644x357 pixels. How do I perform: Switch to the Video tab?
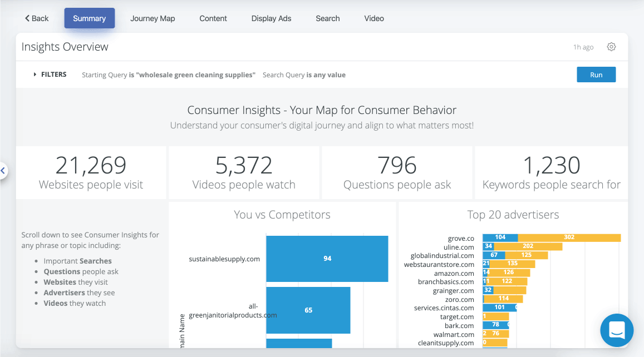click(373, 18)
